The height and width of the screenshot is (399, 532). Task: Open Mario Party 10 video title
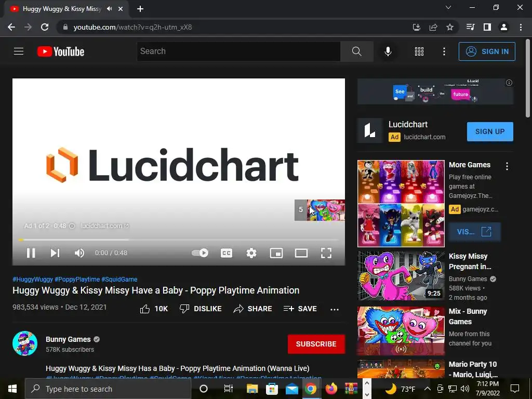click(x=473, y=369)
